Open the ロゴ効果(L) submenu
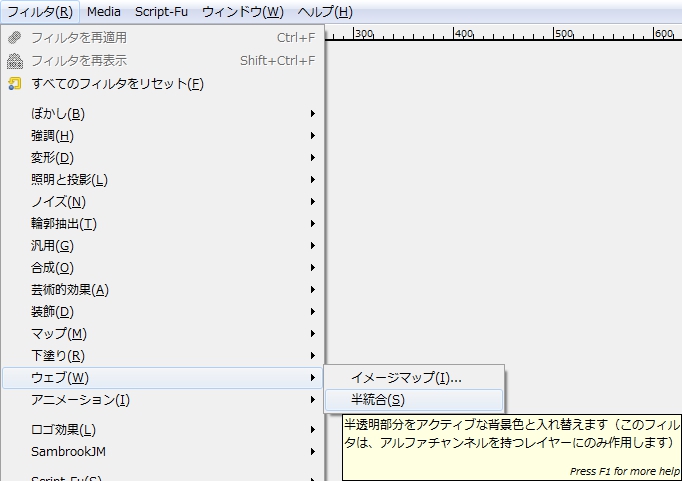 click(x=163, y=430)
